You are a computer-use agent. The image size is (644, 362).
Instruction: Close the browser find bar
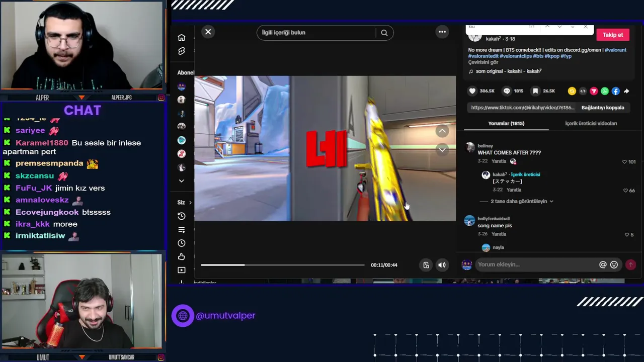coord(586,27)
